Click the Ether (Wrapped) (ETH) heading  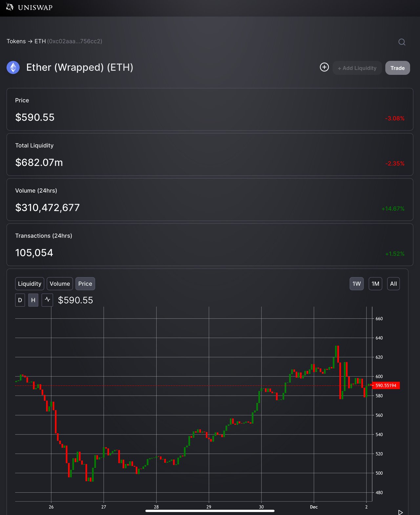pos(80,67)
